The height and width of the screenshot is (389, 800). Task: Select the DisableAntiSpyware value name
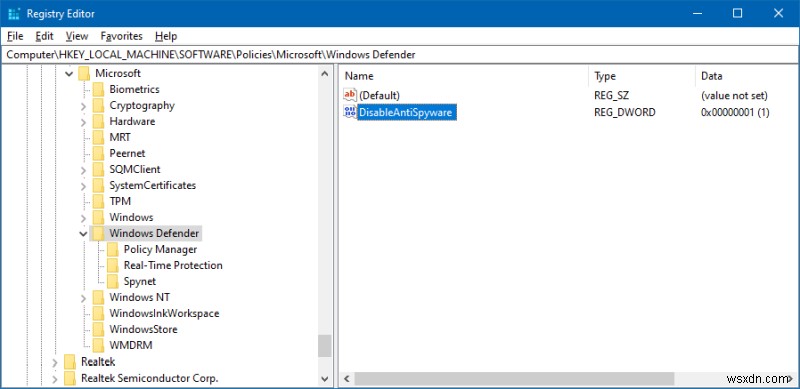point(406,112)
